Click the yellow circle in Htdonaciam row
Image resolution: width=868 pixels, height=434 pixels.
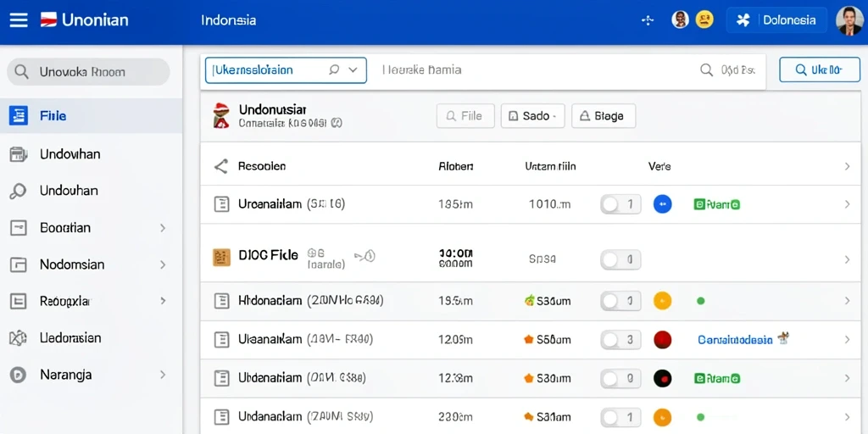tap(663, 301)
